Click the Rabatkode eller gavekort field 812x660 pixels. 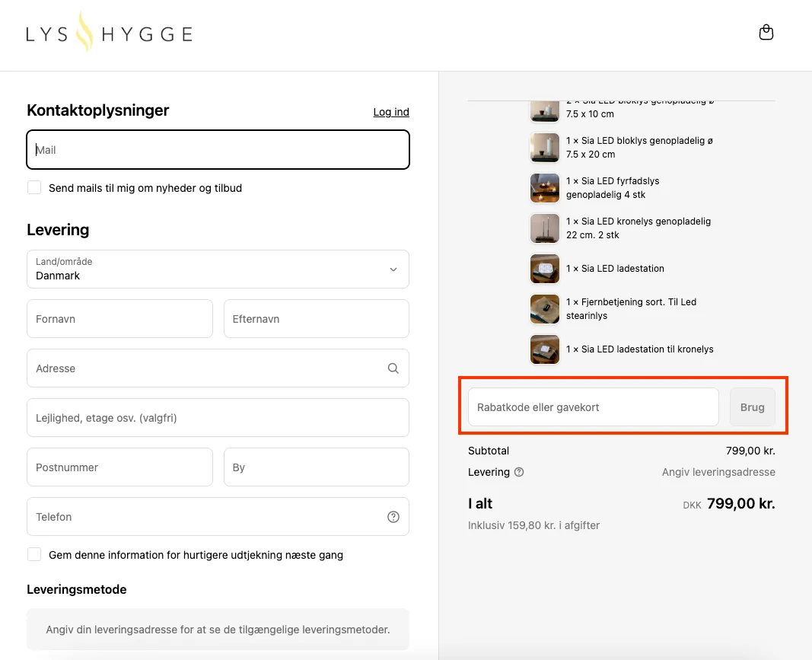pyautogui.click(x=592, y=407)
